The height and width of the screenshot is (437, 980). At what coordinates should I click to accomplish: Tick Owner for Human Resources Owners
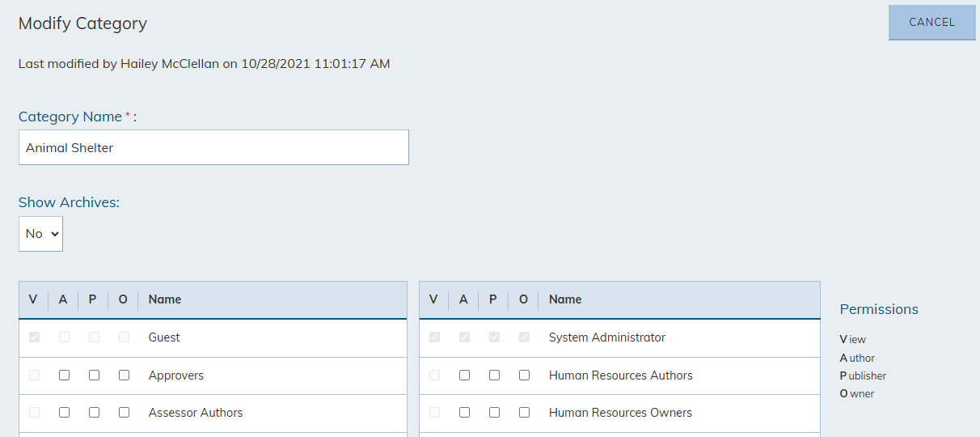click(x=524, y=413)
